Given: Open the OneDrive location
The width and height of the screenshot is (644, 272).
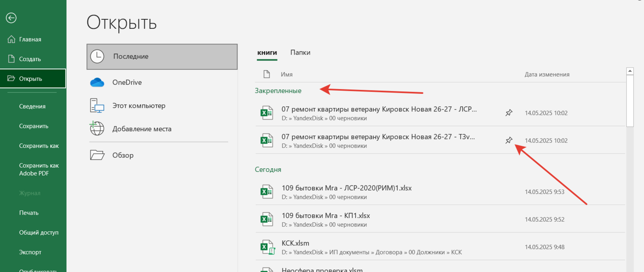Looking at the screenshot, I should (x=127, y=82).
